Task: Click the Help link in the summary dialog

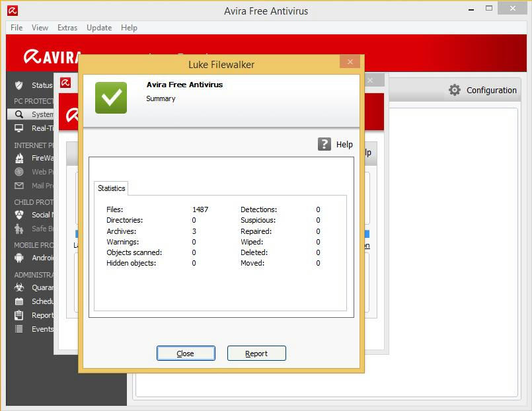Action: click(x=344, y=145)
